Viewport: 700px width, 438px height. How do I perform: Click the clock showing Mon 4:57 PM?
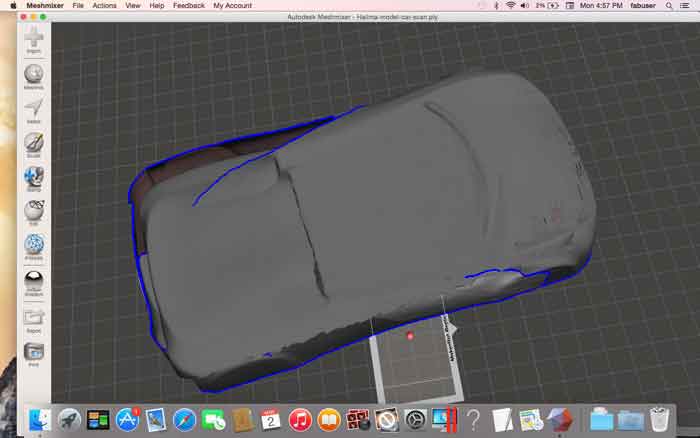(601, 5)
